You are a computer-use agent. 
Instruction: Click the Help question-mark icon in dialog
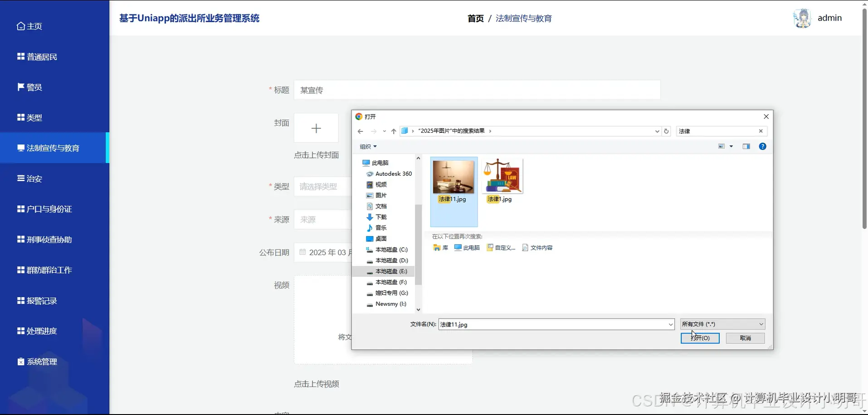pos(763,146)
